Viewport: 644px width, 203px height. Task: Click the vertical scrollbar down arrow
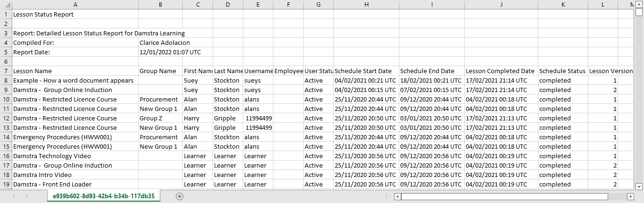tap(639, 186)
